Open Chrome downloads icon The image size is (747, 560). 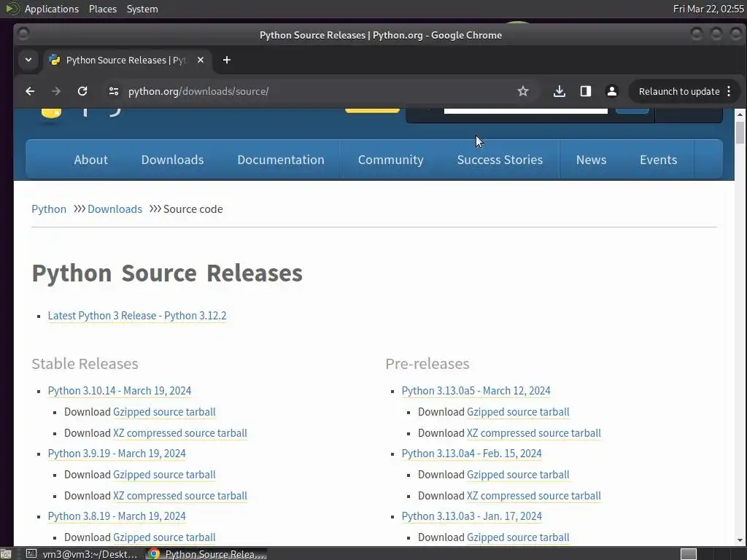(560, 91)
